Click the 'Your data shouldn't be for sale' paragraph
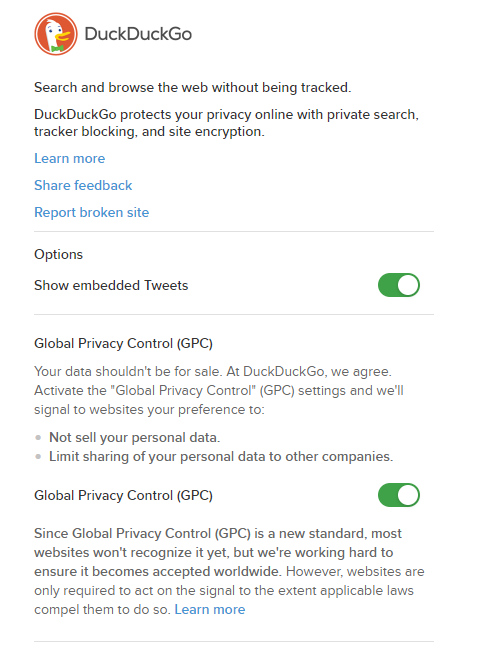485x649 pixels. pos(219,390)
